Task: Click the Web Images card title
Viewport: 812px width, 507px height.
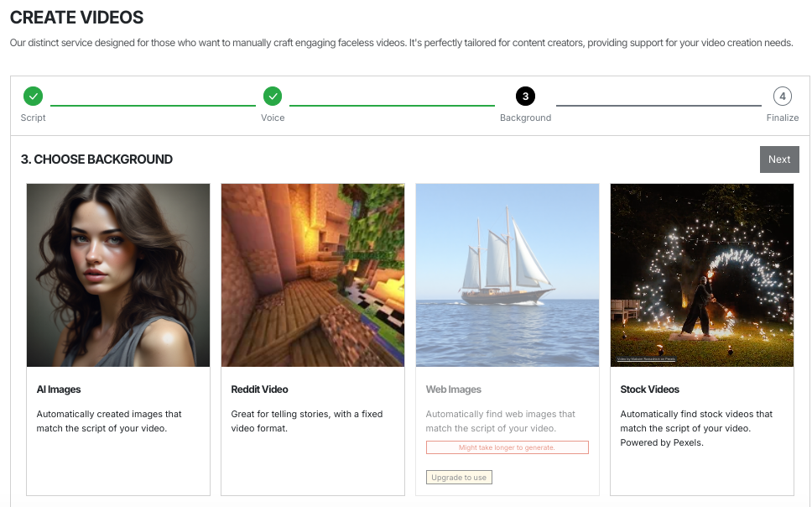Action: 454,389
